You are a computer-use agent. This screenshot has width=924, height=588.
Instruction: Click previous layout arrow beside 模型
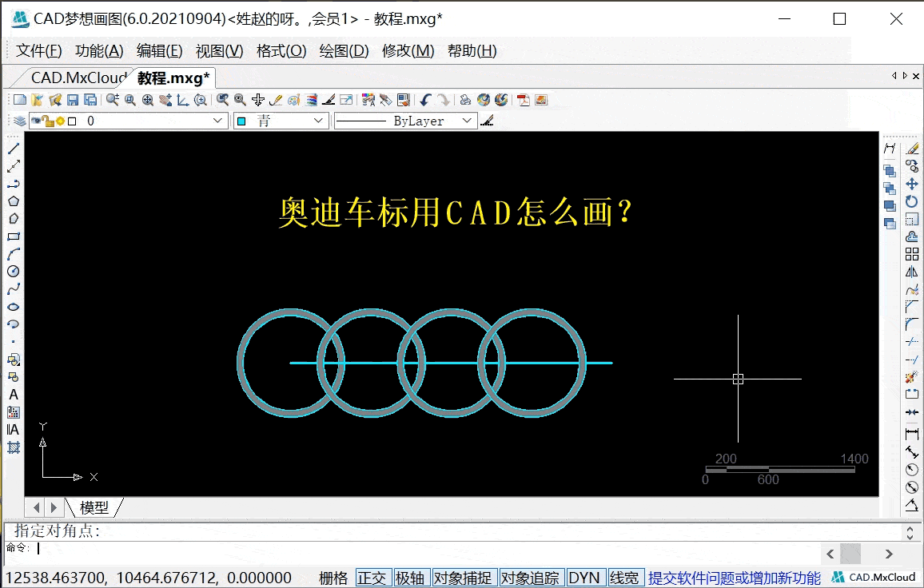point(37,507)
